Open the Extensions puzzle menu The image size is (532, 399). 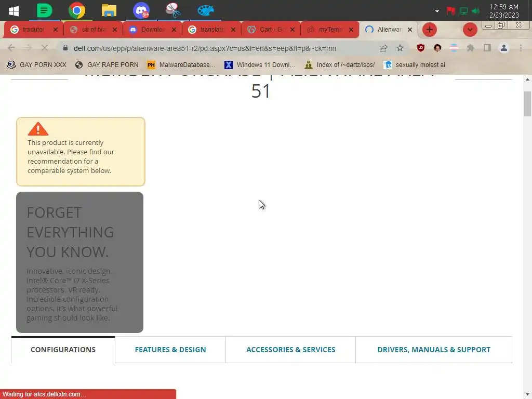(471, 48)
